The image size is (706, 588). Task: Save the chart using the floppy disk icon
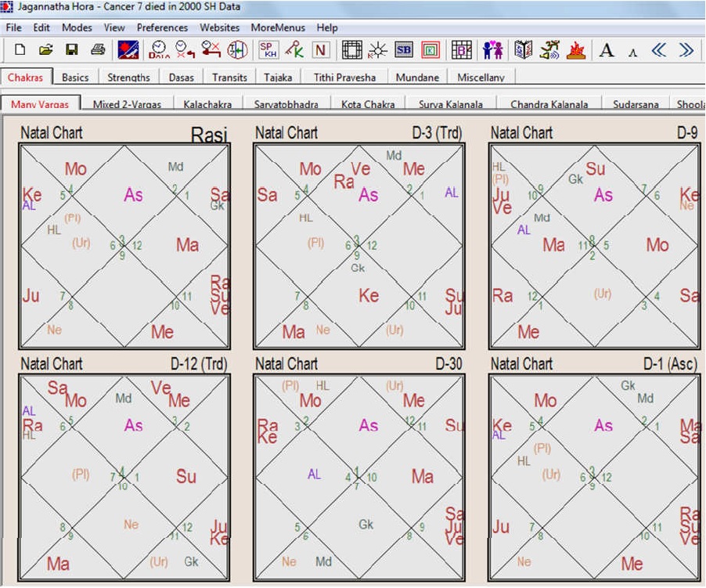71,50
